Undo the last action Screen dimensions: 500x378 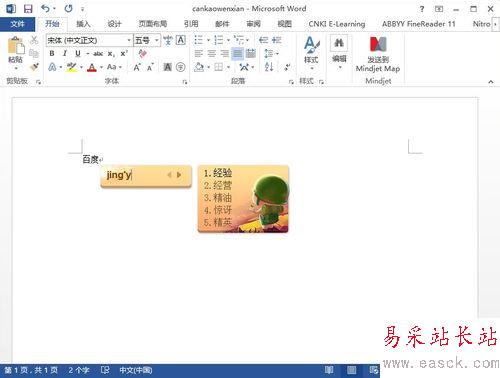pos(46,9)
